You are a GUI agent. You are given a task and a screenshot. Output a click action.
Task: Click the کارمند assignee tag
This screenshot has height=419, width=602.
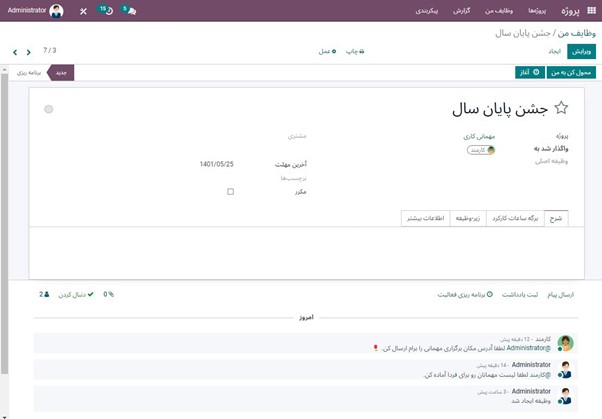(481, 150)
